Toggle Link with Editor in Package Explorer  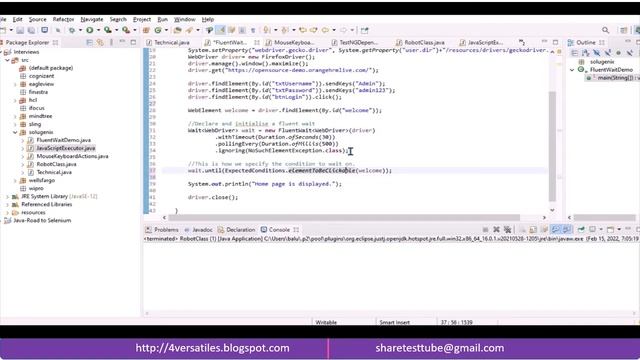(100, 42)
